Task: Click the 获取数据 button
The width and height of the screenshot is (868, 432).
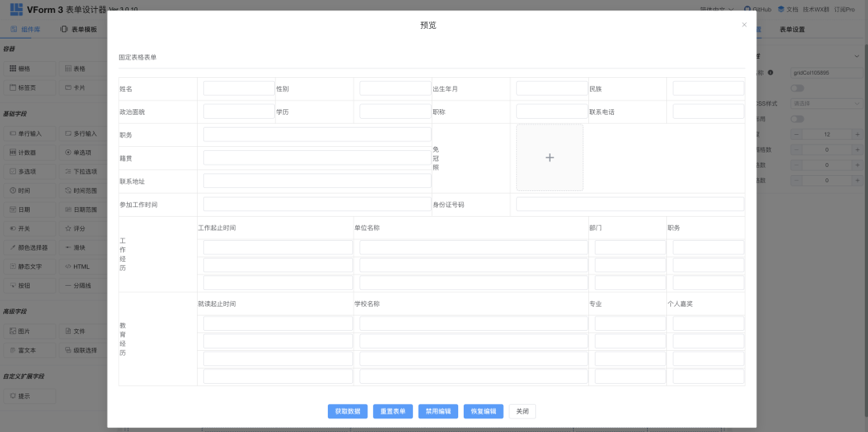Action: tap(347, 411)
